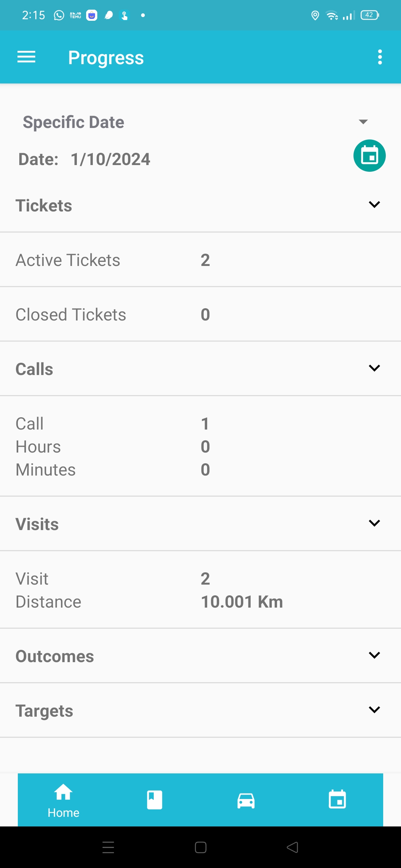Open the car tab in bottom bar
The image size is (401, 868).
246,800
